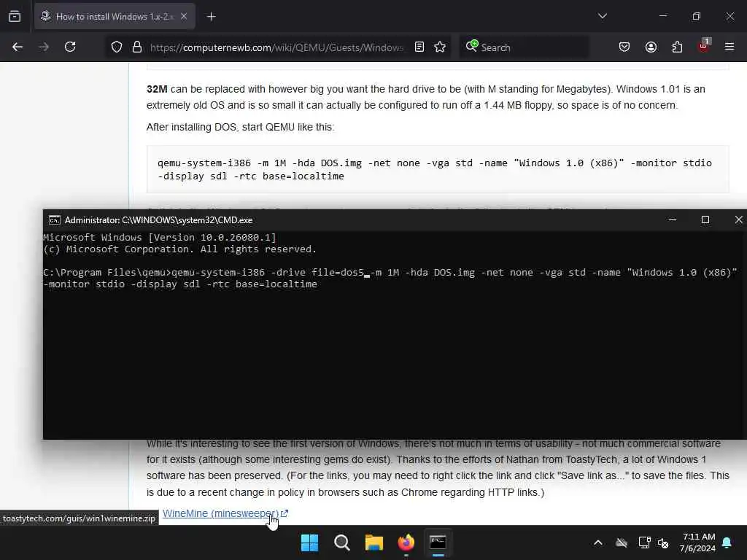Focus the computernewb.com URL address bar
747x560 pixels.
click(276, 47)
